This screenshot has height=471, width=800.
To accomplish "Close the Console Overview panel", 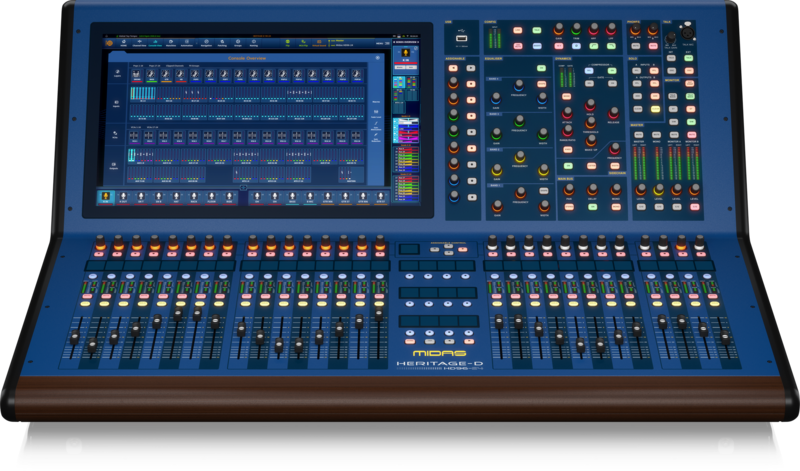I will point(378,58).
